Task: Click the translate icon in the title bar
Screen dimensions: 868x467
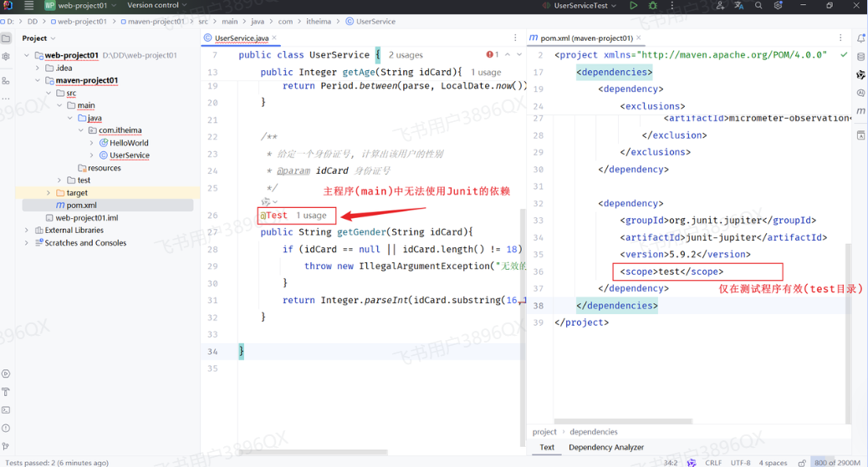Action: pos(738,6)
